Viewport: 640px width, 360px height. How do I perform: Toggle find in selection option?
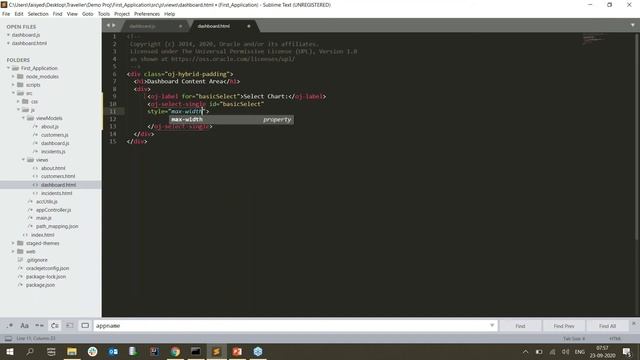click(70, 326)
